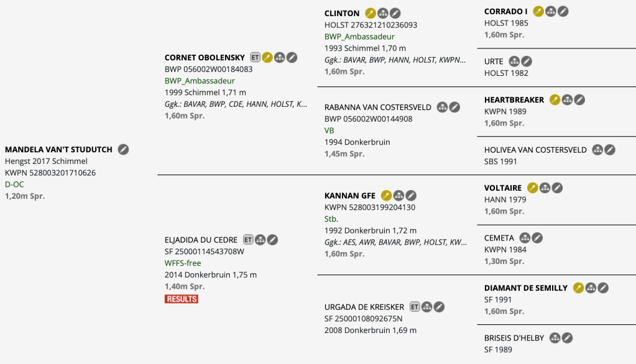Click the ET badge next to Eljadida du Cedre
The width and height of the screenshot is (636, 364).
[x=248, y=239]
